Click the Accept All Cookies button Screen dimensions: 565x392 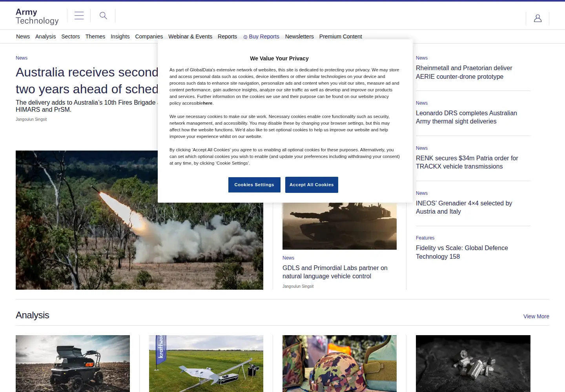(312, 185)
